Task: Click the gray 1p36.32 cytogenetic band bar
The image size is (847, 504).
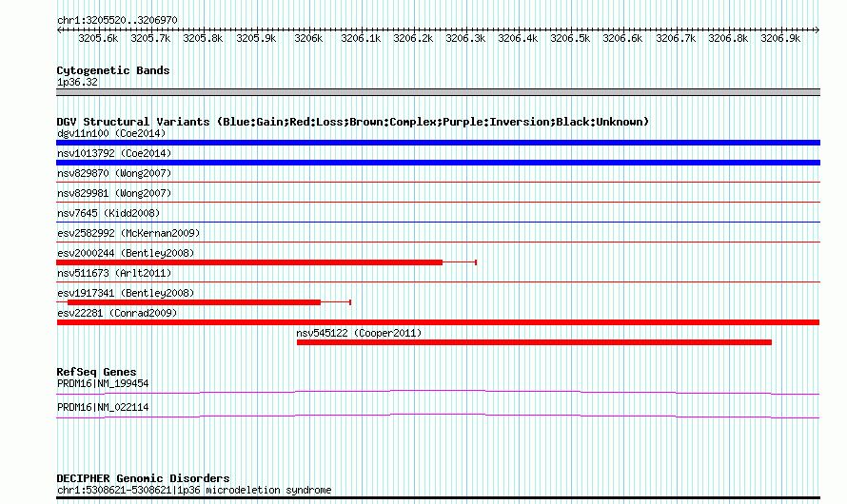Action: pyautogui.click(x=438, y=92)
